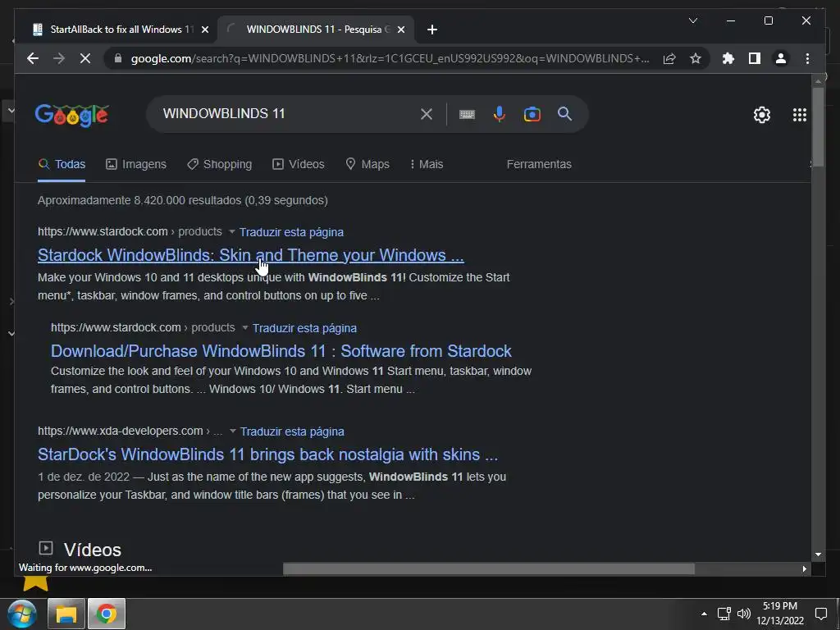
Task: Open Chrome profile avatar icon
Action: (781, 58)
